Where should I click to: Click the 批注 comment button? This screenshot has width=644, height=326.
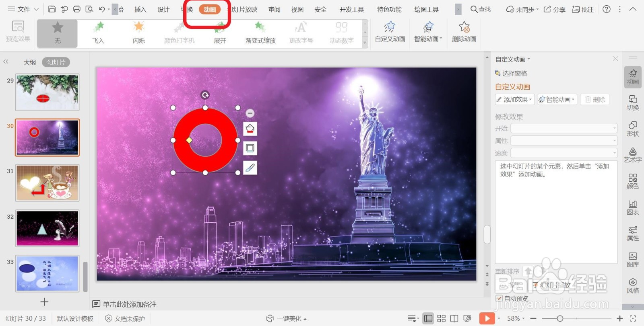(583, 9)
